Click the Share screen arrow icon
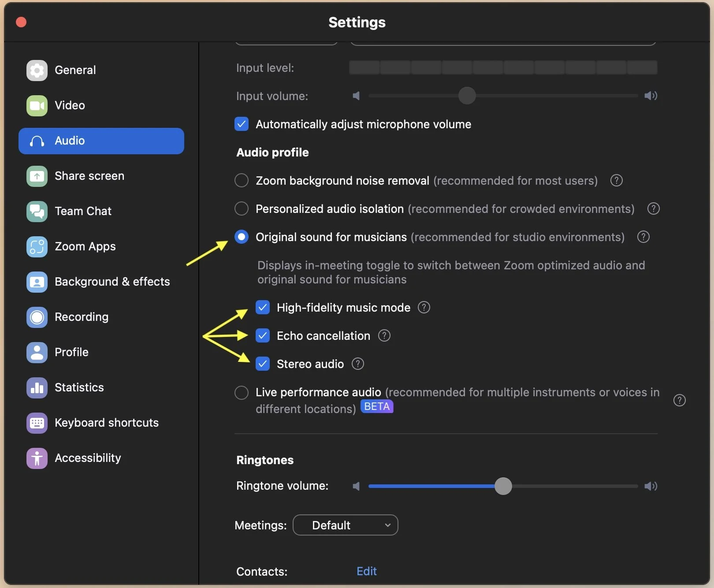Viewport: 714px width, 588px height. click(37, 176)
